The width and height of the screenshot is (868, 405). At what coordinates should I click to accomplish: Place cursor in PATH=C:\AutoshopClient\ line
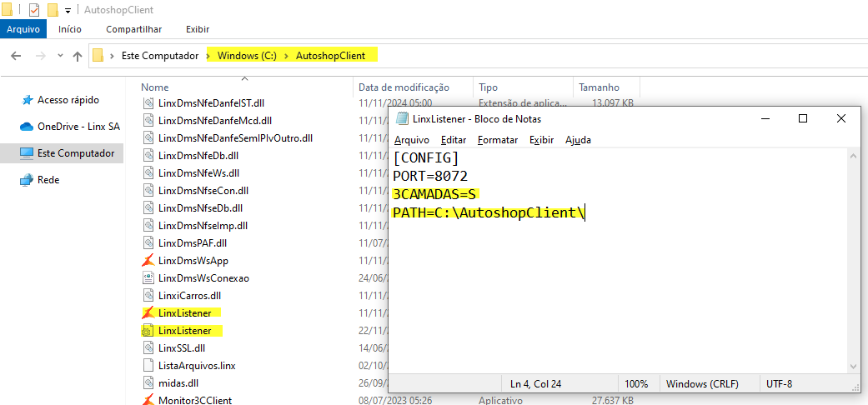pos(489,212)
